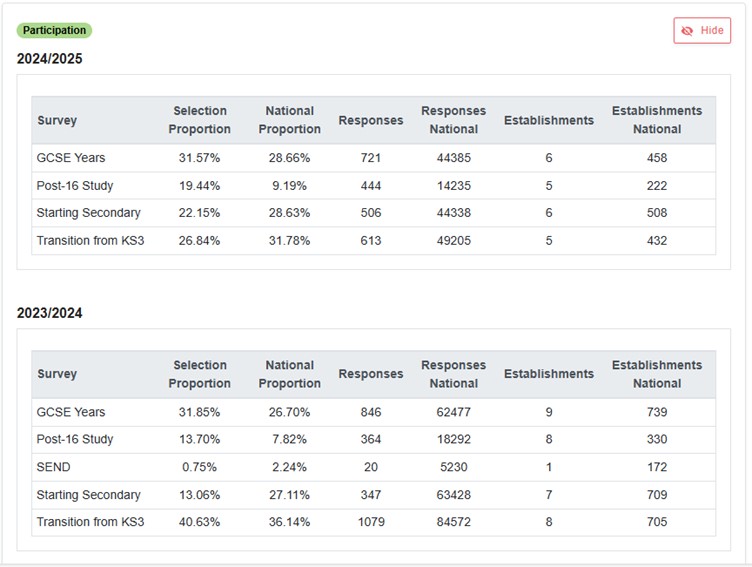This screenshot has height=567, width=752.
Task: Click the crossed-out eye icon beside Hide
Action: coord(687,31)
